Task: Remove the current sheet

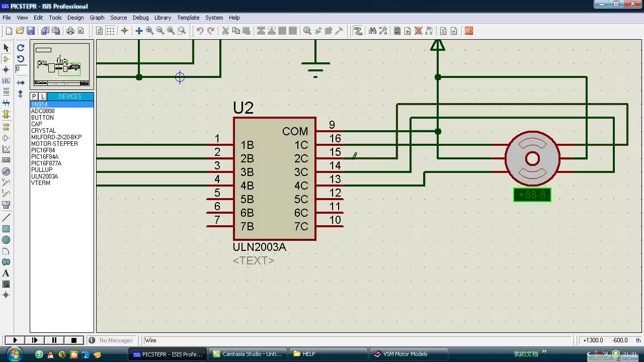Action: (418, 31)
